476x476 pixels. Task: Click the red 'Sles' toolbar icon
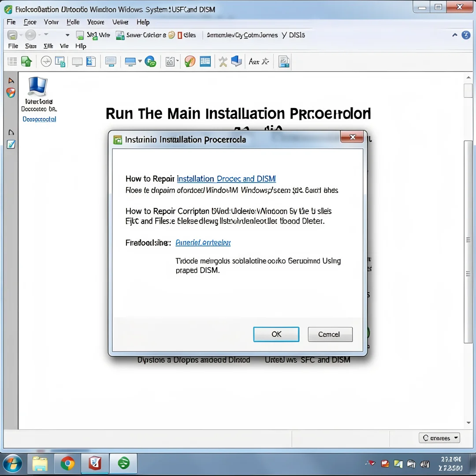coord(180,35)
